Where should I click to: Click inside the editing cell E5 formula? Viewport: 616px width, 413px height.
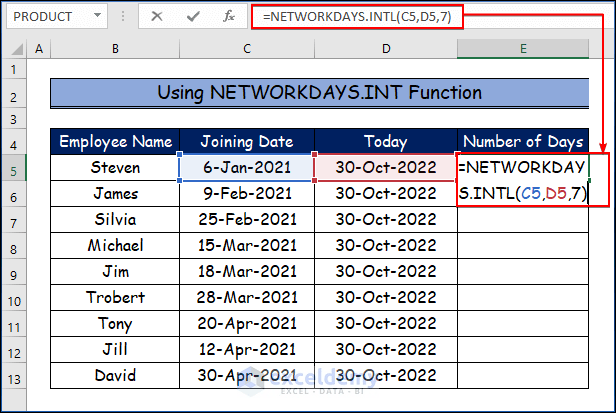pos(523,180)
